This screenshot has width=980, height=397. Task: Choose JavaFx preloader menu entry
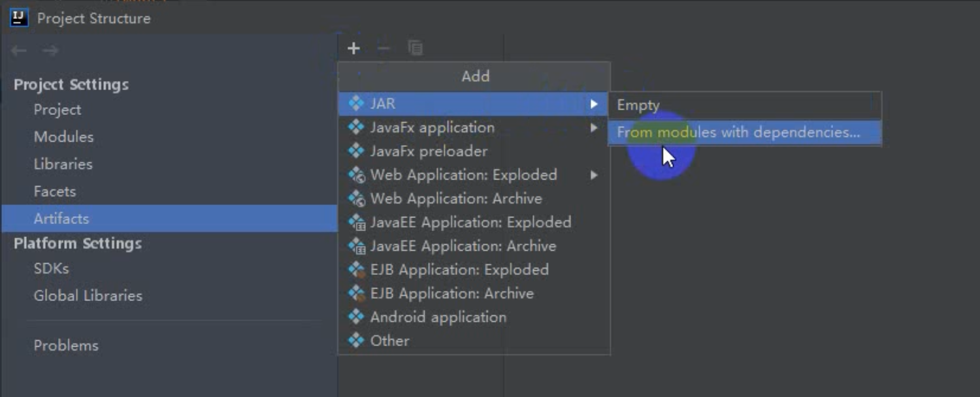click(473, 151)
